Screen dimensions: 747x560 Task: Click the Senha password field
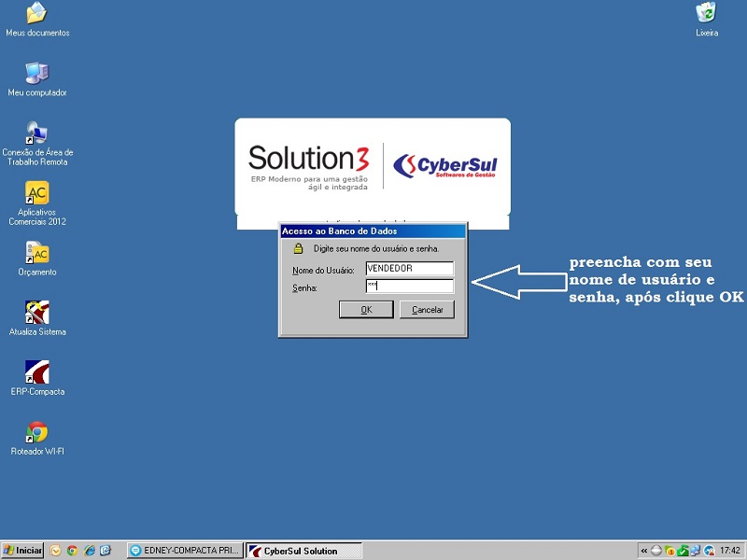coord(410,287)
